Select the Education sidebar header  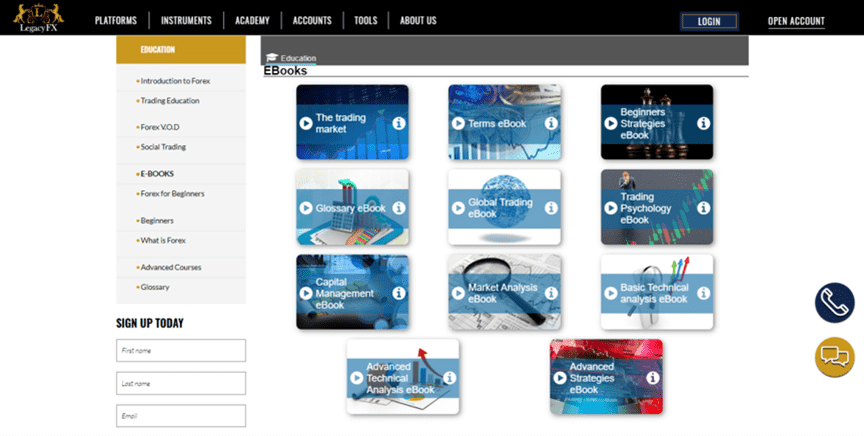tap(181, 50)
